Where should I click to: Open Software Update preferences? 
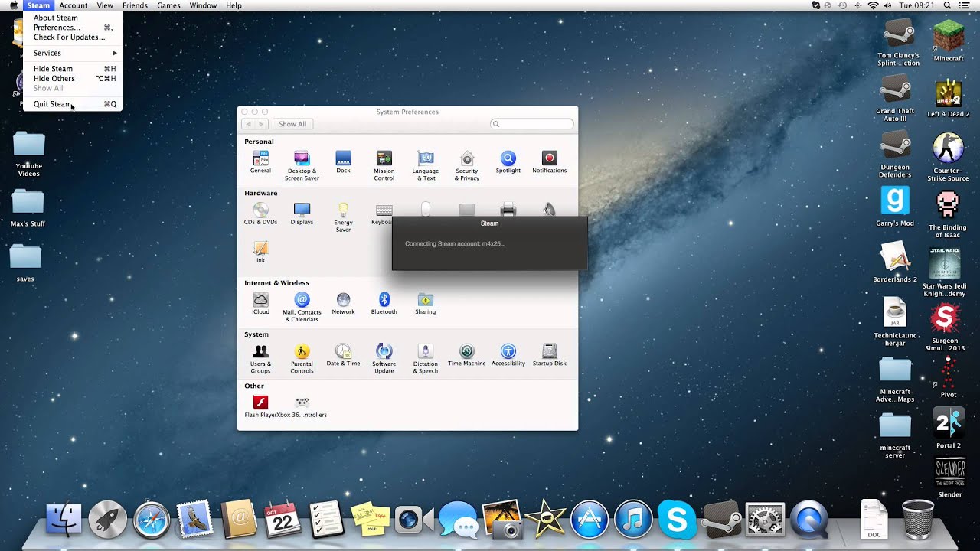tap(384, 358)
